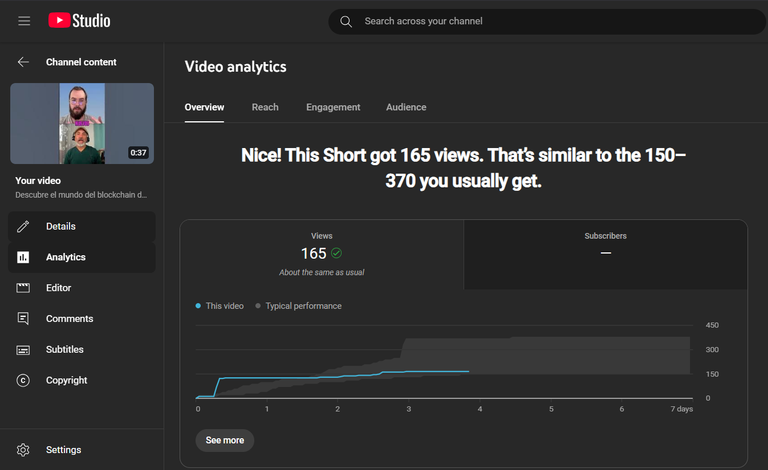
Task: Click the Editor filmstrip icon
Action: [x=23, y=288]
